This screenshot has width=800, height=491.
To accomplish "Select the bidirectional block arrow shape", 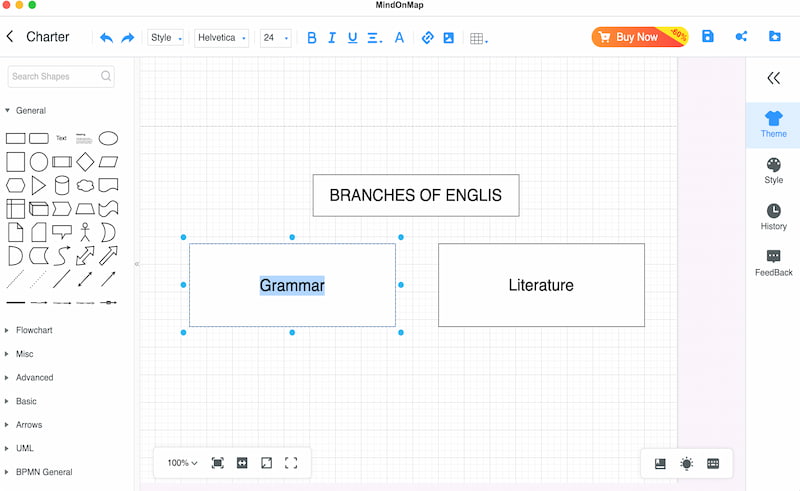I will click(85, 256).
